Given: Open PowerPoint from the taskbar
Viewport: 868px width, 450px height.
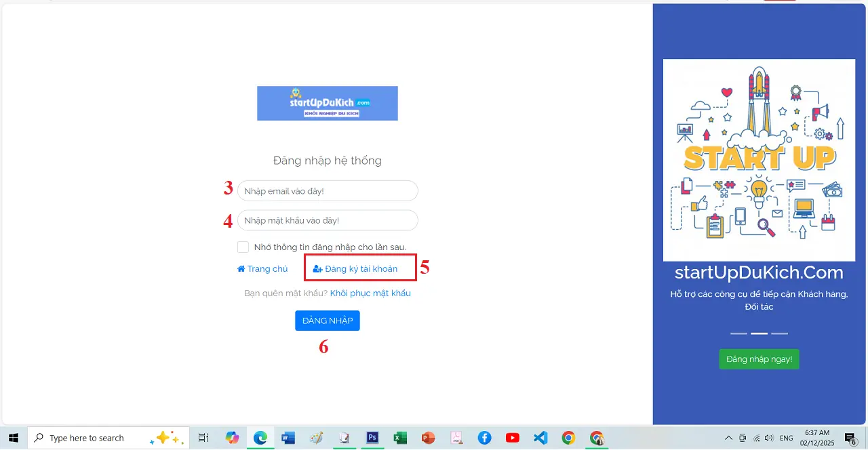Looking at the screenshot, I should (x=428, y=438).
